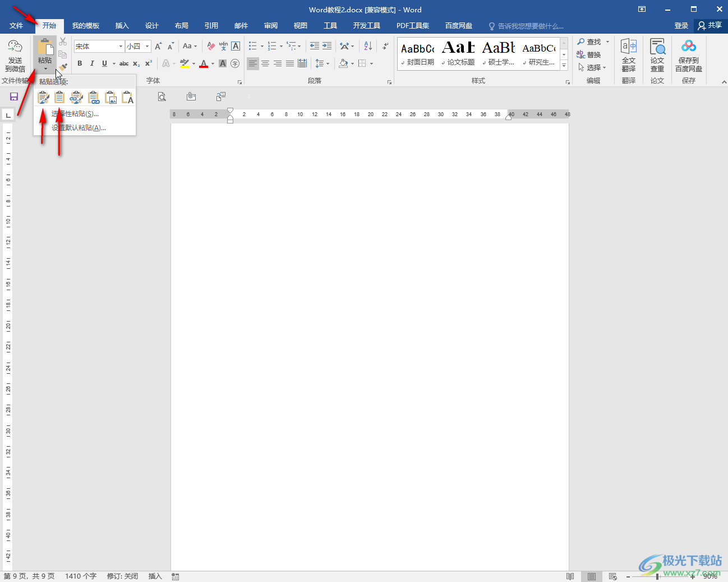Open phonetic guide (wén) tool
The image size is (728, 582).
(x=223, y=46)
